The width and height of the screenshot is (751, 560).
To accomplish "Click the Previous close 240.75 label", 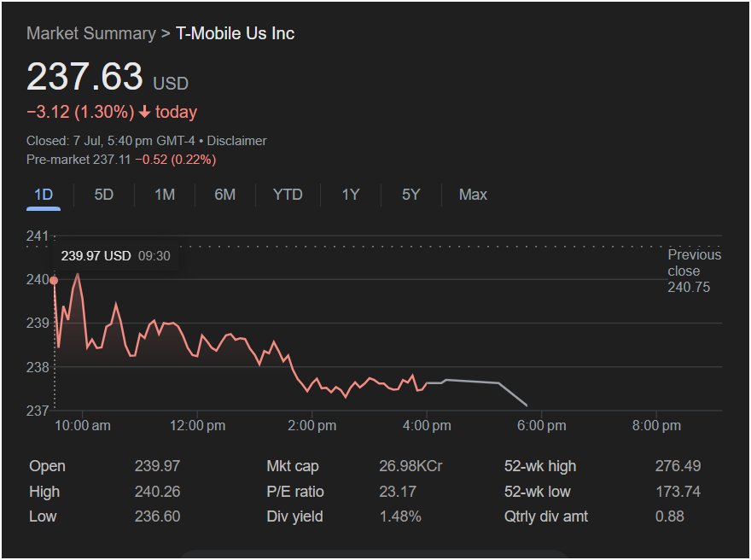I will click(694, 271).
